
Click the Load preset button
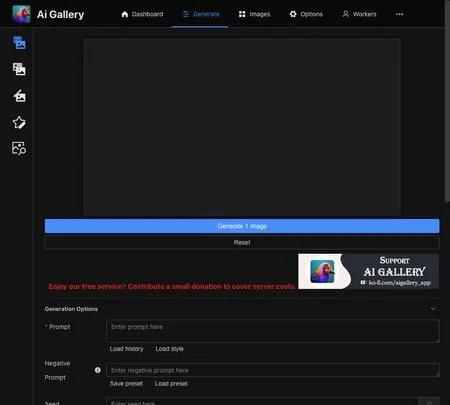(171, 384)
